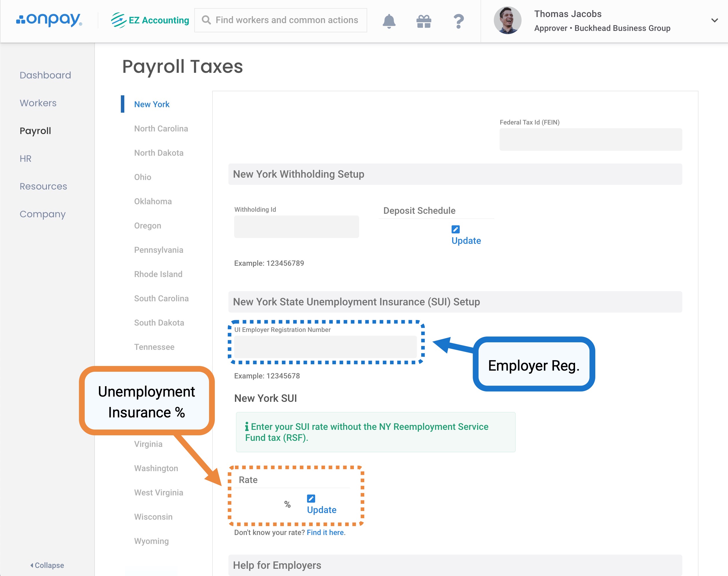Open Company in sidebar navigation

(43, 214)
